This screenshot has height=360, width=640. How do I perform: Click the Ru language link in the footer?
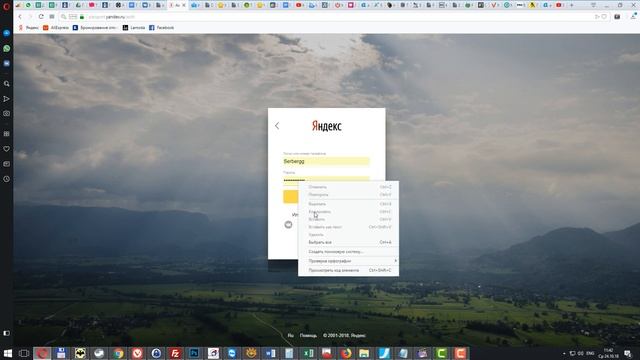[x=291, y=336]
